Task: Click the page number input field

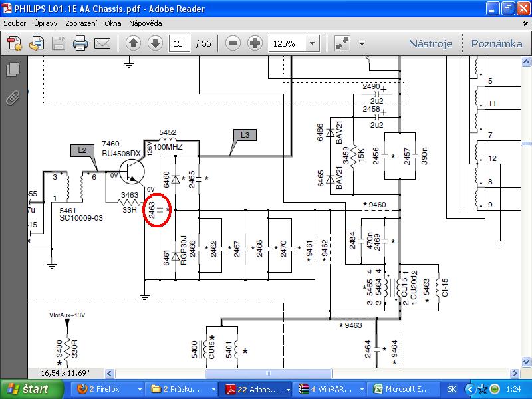Action: (x=178, y=43)
